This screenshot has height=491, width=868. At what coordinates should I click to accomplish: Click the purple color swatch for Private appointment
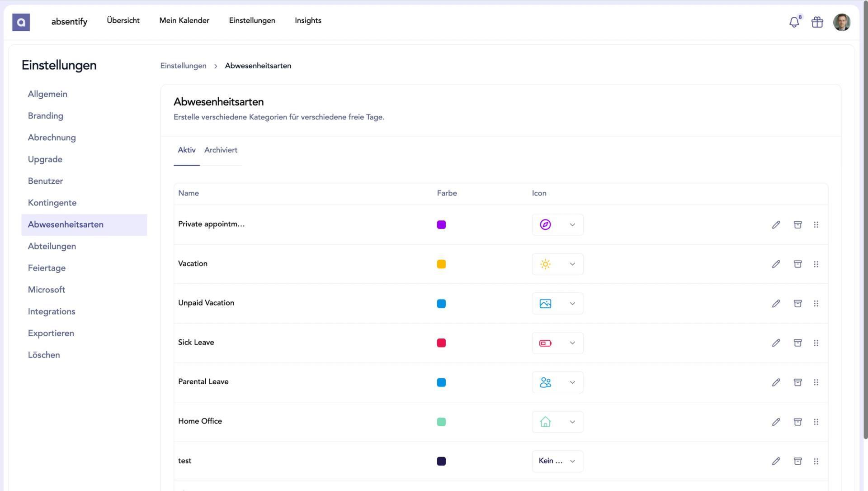pyautogui.click(x=441, y=225)
